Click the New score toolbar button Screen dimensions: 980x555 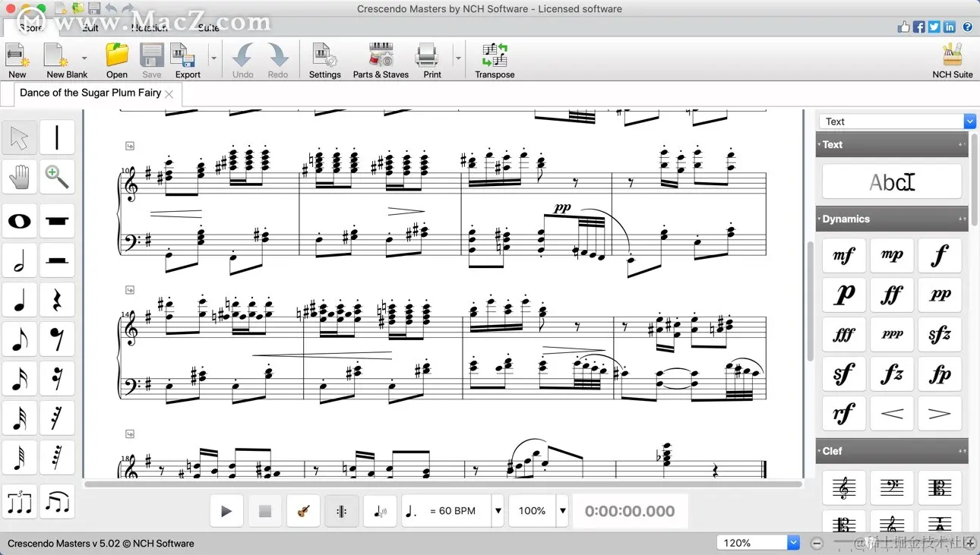17,61
